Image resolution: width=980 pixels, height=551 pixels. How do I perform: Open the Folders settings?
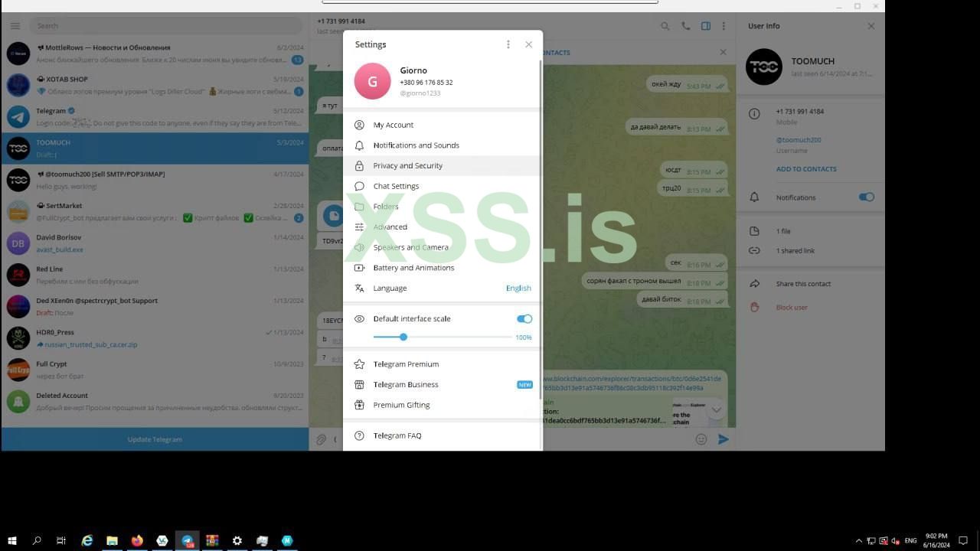point(443,207)
